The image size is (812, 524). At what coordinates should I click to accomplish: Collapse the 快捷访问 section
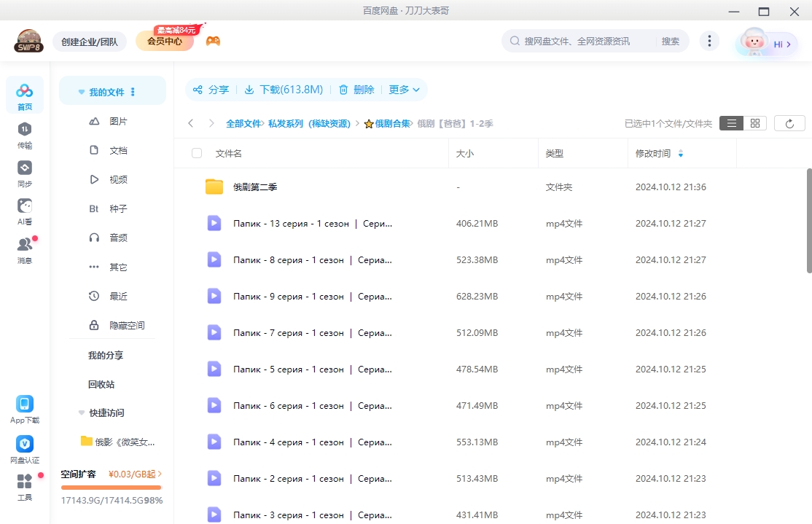[x=81, y=412]
